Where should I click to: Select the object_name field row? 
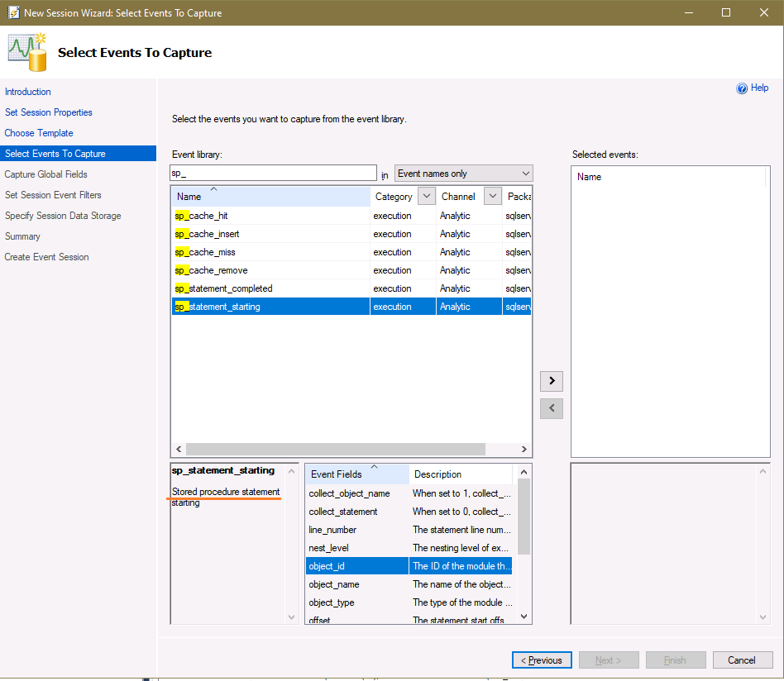[409, 584]
